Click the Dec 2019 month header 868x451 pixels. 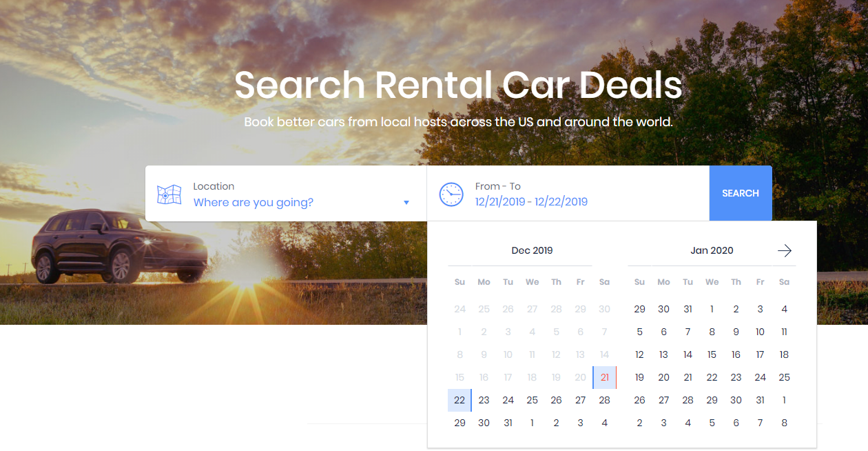pyautogui.click(x=532, y=250)
